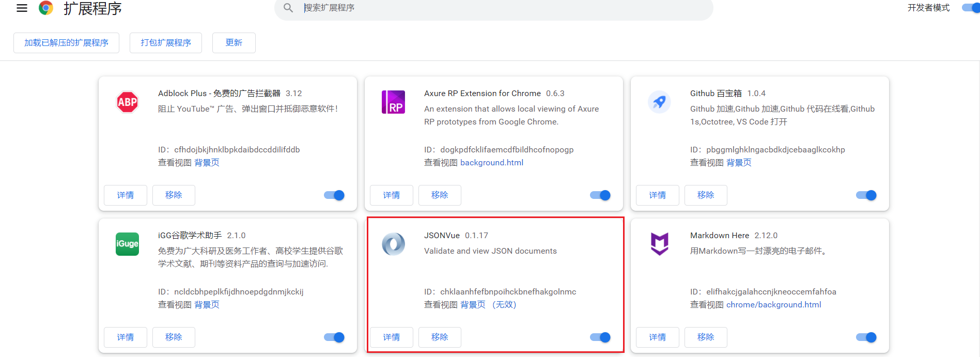Viewport: 980px width, 357px height.
Task: Click JSONVue ID chklaanhfefbnpoihckbnefhakgolnmc
Action: click(x=508, y=292)
